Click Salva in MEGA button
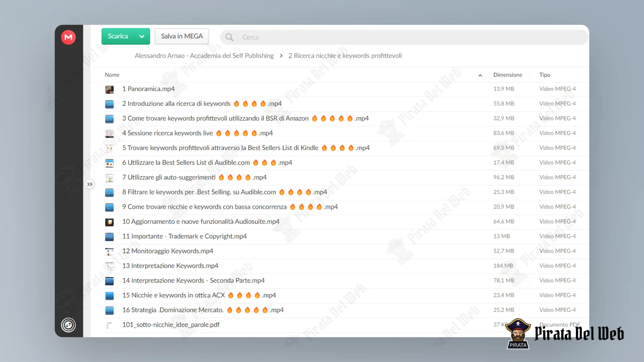 point(182,36)
